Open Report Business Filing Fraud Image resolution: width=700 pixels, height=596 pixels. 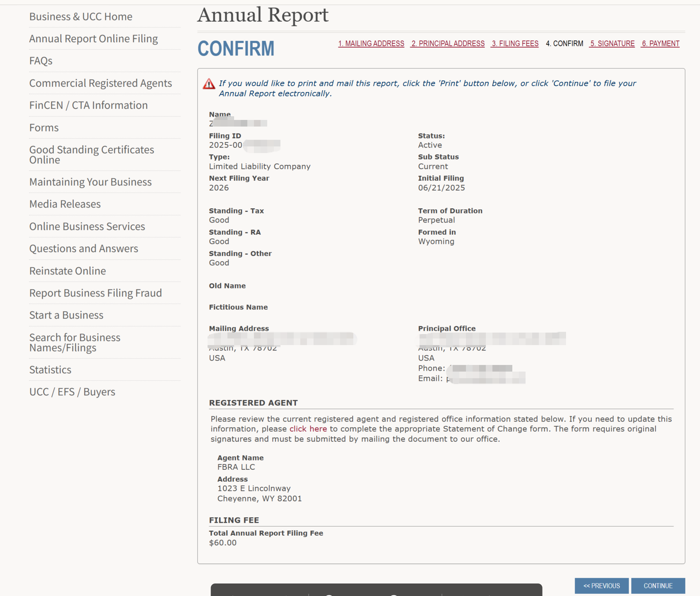96,293
